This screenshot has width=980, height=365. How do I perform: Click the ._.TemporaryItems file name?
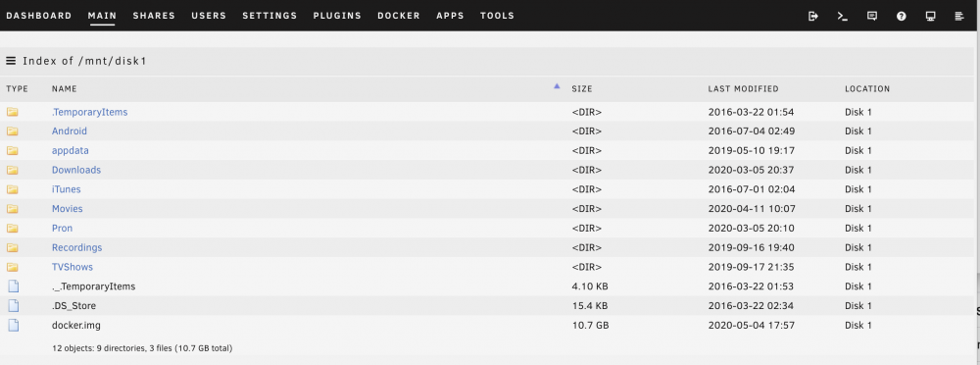94,287
